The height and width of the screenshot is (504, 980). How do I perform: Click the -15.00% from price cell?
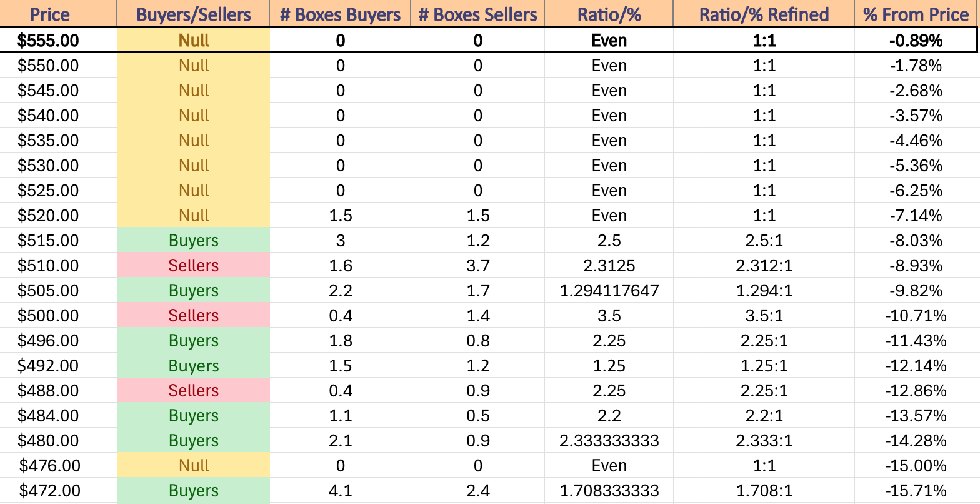[916, 466]
